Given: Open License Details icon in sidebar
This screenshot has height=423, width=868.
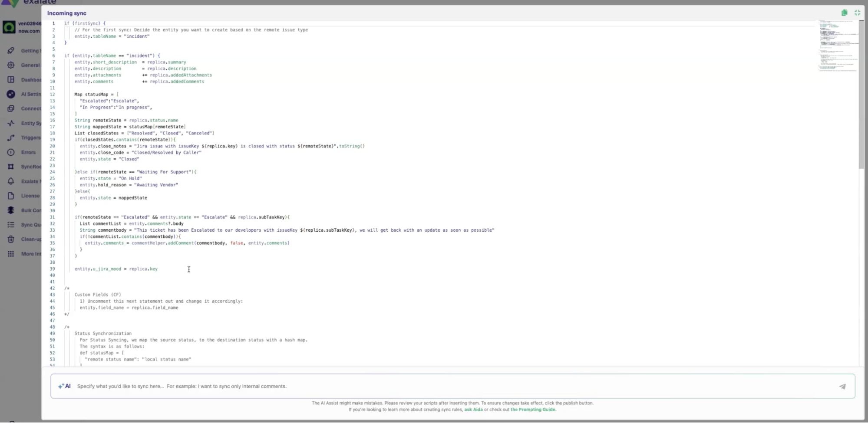Looking at the screenshot, I should tap(11, 196).
